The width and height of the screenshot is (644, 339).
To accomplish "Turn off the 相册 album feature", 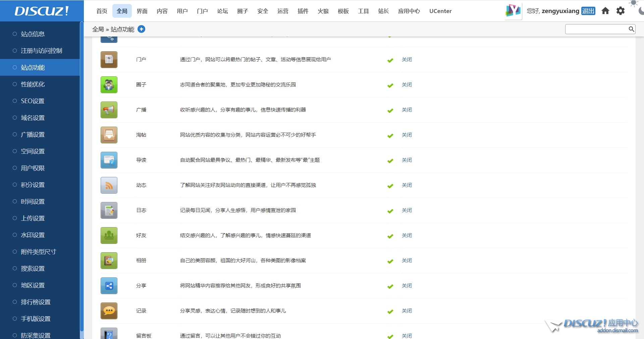I will coord(407,261).
